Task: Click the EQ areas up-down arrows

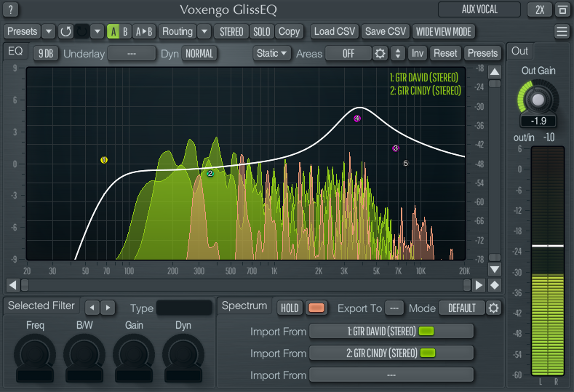Action: point(397,53)
